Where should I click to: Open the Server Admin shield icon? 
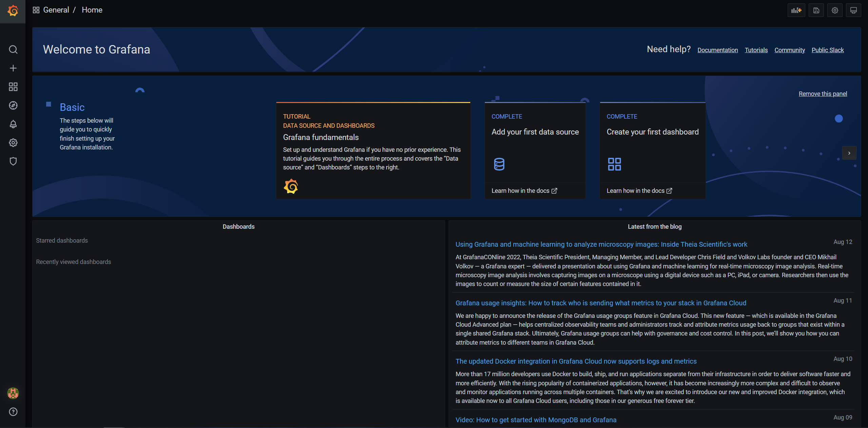click(13, 161)
